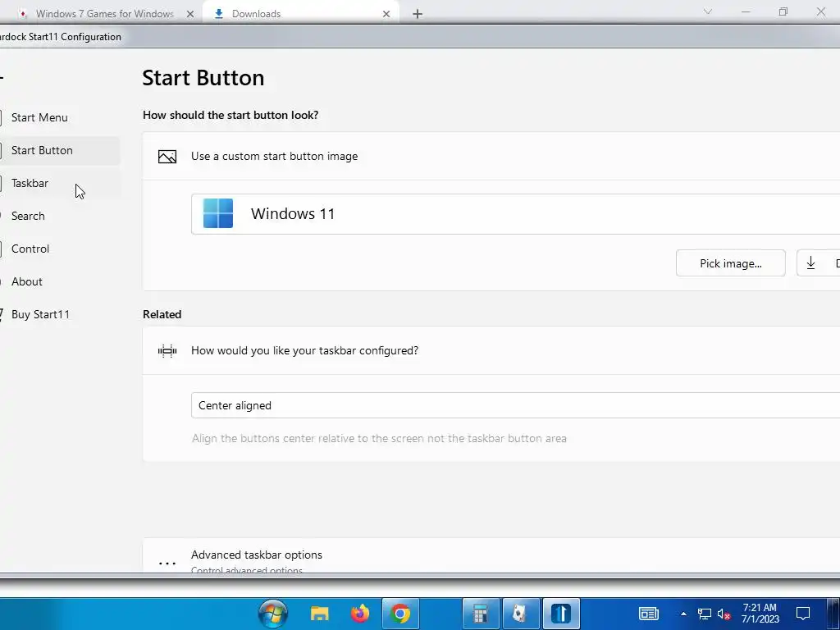This screenshot has height=630, width=840.
Task: Open the Center aligned dropdown
Action: point(515,405)
